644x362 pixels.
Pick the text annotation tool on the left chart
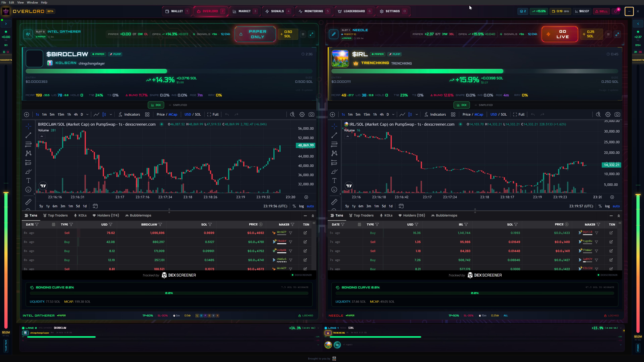point(28,180)
